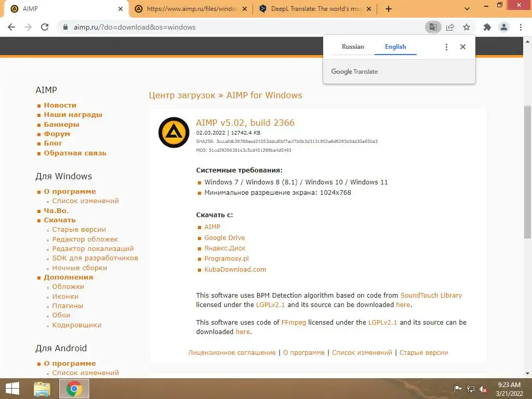Close the AIMP tab
The image size is (532, 399).
[121, 9]
